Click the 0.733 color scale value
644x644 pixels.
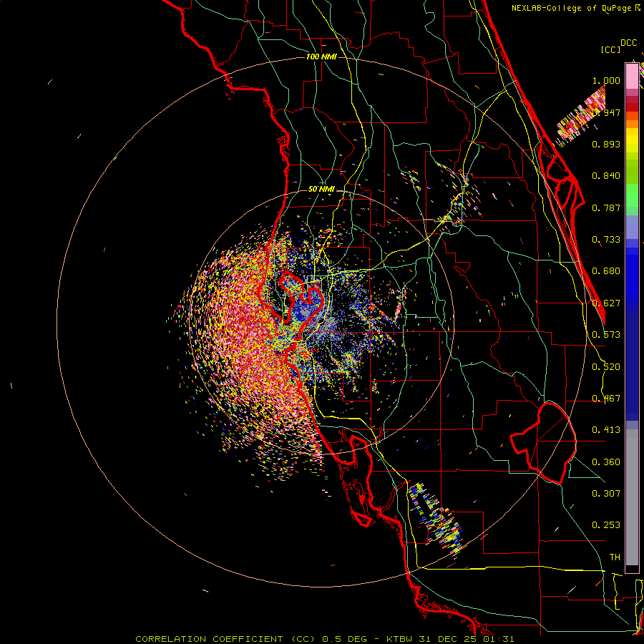pyautogui.click(x=606, y=240)
